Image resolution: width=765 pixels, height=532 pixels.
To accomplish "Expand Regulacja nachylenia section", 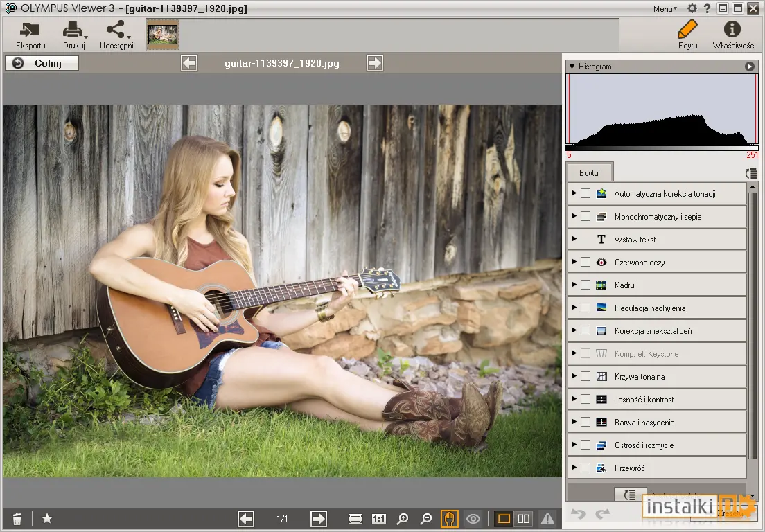I will coord(574,308).
